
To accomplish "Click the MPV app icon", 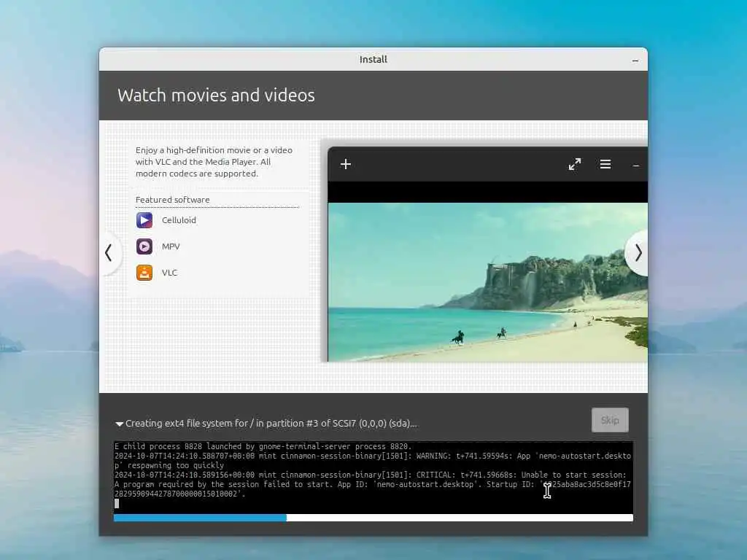I will tap(144, 246).
